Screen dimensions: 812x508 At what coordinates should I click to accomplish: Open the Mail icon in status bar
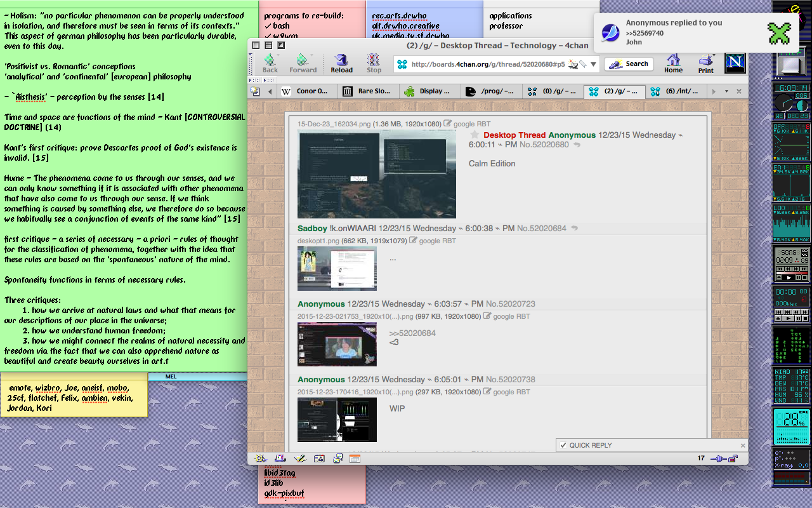point(280,458)
